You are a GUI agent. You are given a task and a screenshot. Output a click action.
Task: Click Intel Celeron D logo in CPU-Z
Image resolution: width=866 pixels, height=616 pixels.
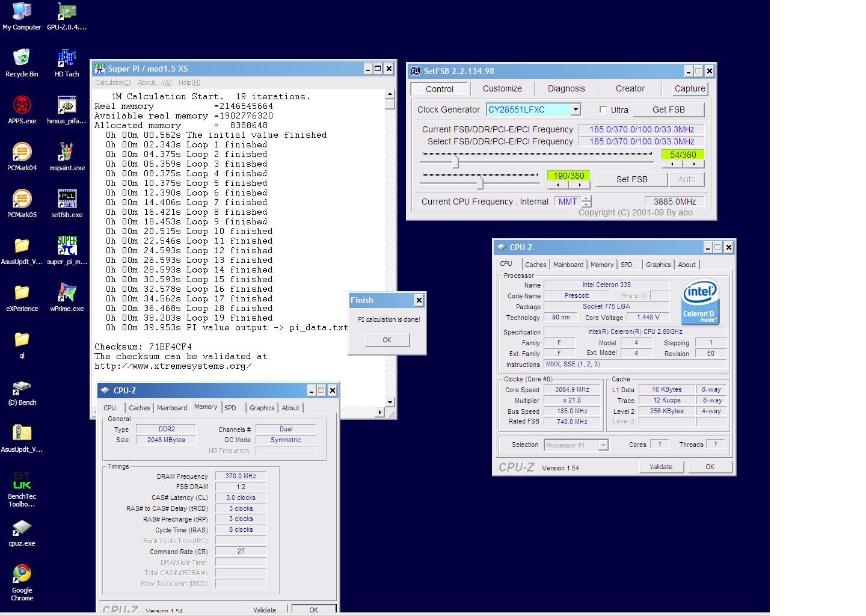pyautogui.click(x=700, y=302)
